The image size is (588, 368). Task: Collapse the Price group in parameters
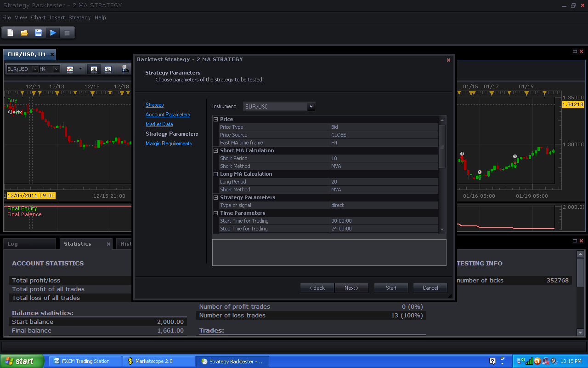pyautogui.click(x=216, y=119)
